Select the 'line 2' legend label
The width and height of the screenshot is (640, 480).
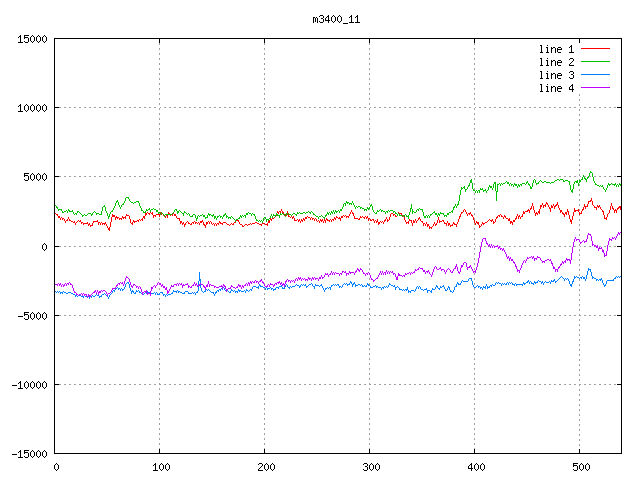pos(557,62)
